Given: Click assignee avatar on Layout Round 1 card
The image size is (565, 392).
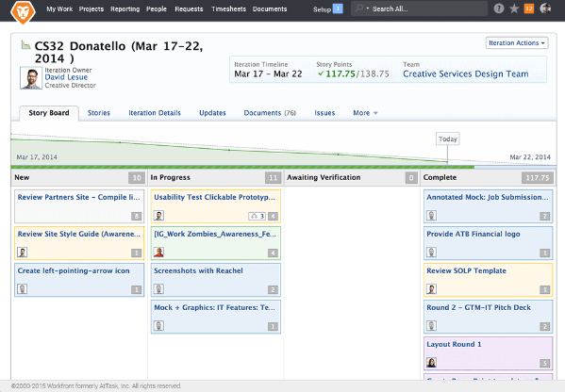Looking at the screenshot, I should [431, 363].
